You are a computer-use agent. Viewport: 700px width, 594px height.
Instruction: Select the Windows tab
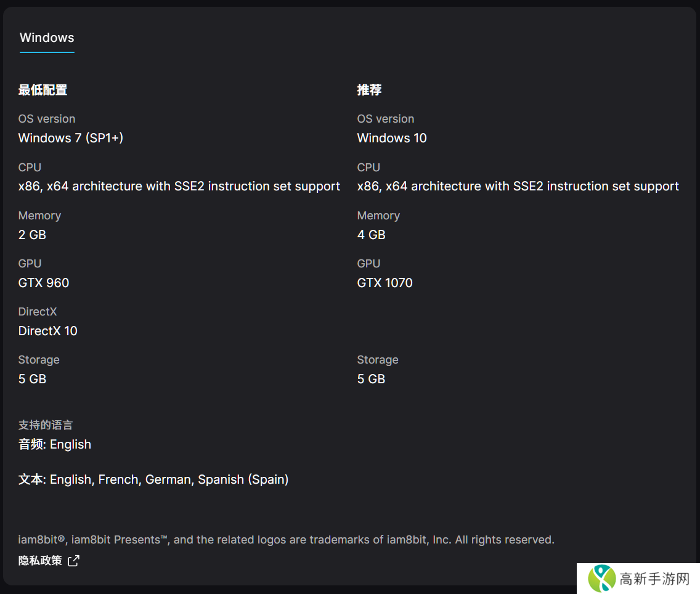pyautogui.click(x=47, y=38)
